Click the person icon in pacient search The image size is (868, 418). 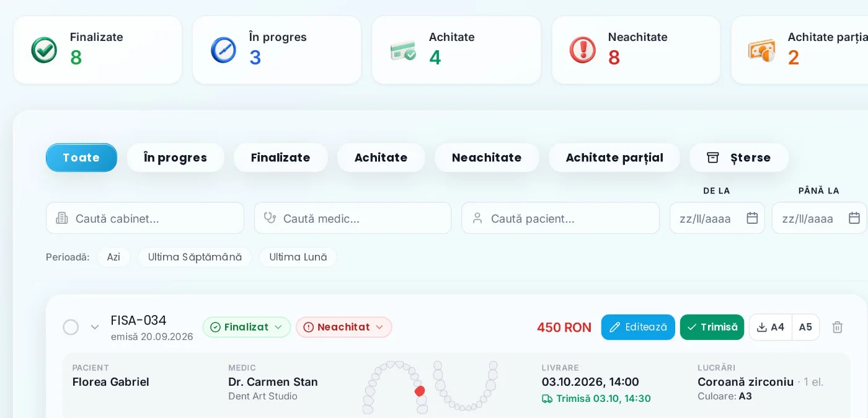(x=477, y=218)
